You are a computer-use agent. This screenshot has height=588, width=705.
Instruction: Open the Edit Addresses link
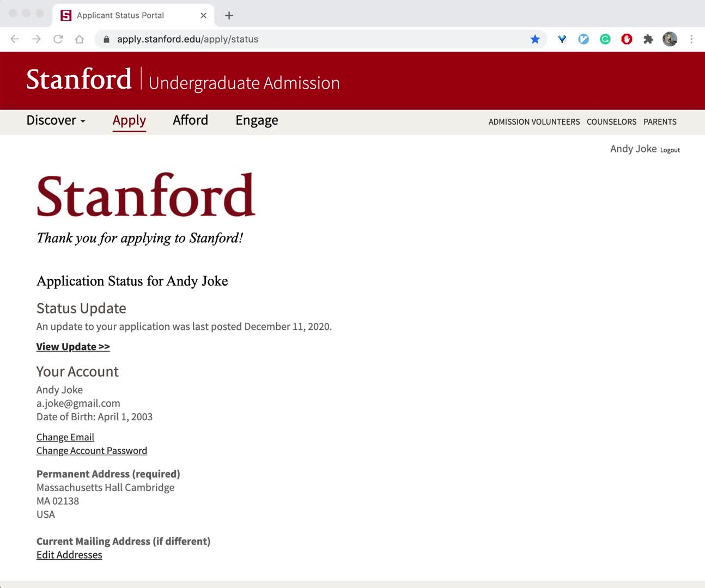click(x=69, y=555)
